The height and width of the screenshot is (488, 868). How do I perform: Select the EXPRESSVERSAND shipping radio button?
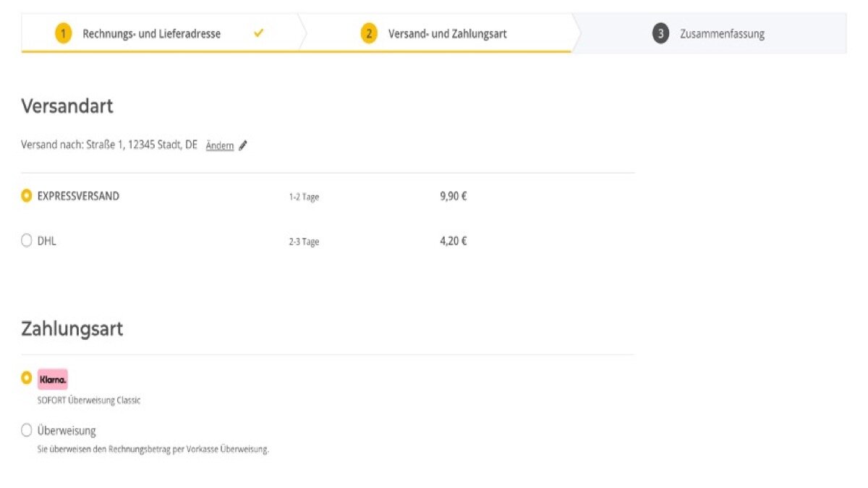click(27, 195)
